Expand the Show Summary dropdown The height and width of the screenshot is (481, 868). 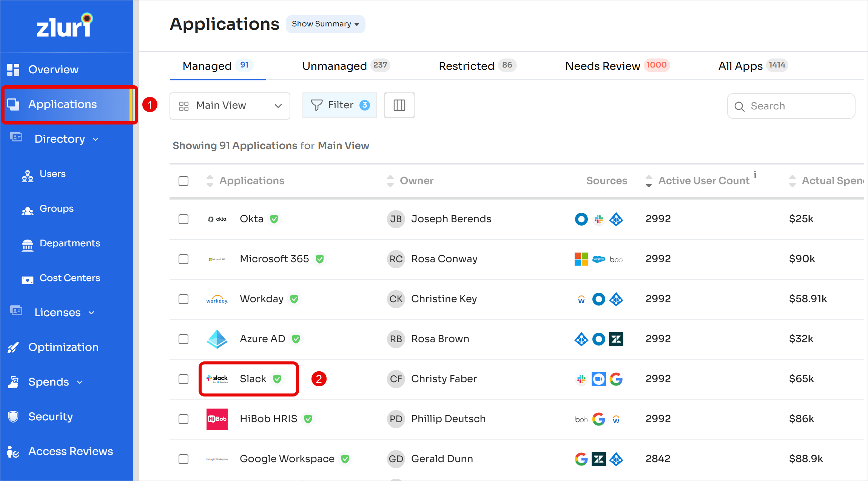pyautogui.click(x=325, y=24)
